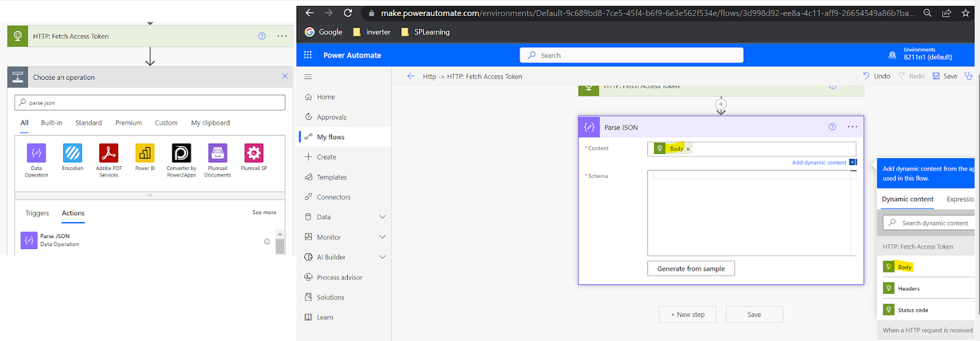980x341 pixels.
Task: Open the Dynamic content tab
Action: point(908,199)
